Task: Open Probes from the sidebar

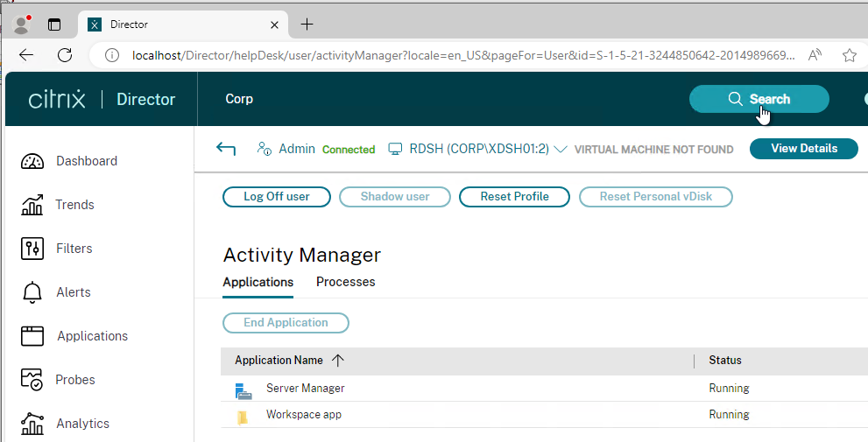Action: coord(75,380)
